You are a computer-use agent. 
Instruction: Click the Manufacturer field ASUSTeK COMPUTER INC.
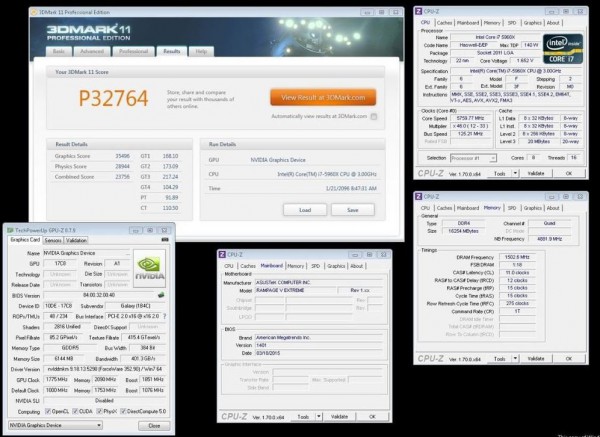pos(319,282)
